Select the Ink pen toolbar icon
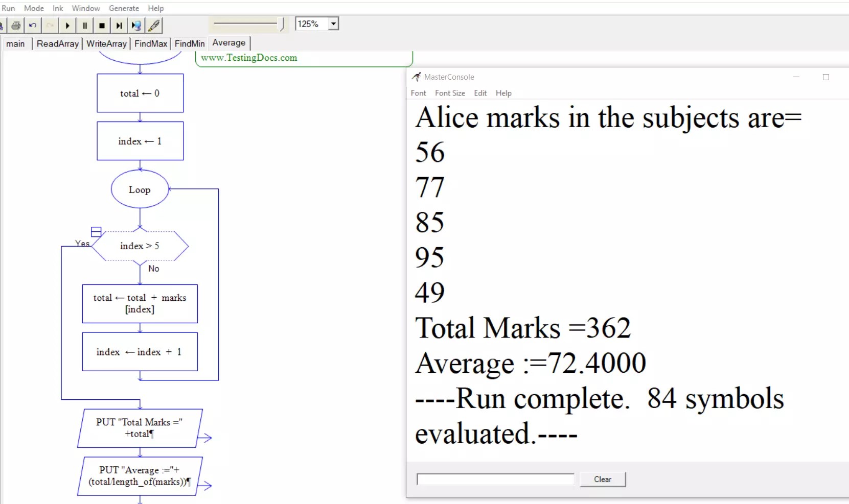The image size is (849, 504). click(x=154, y=26)
